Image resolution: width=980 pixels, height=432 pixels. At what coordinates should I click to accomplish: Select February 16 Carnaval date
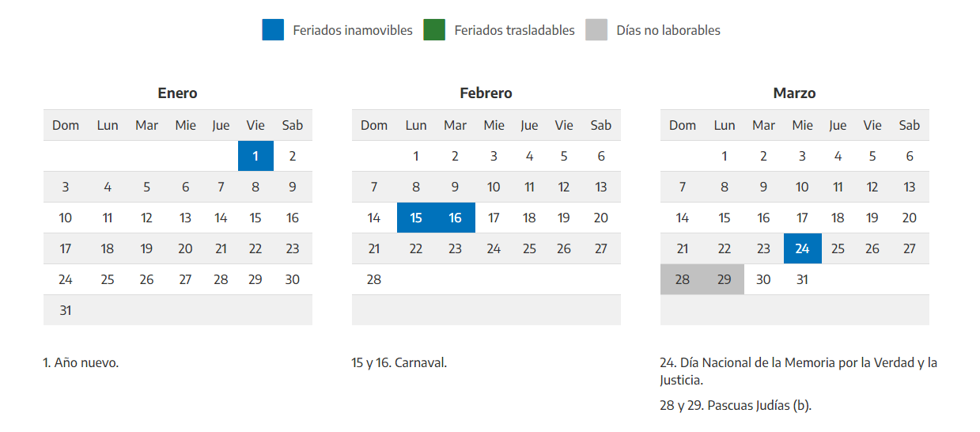click(455, 218)
